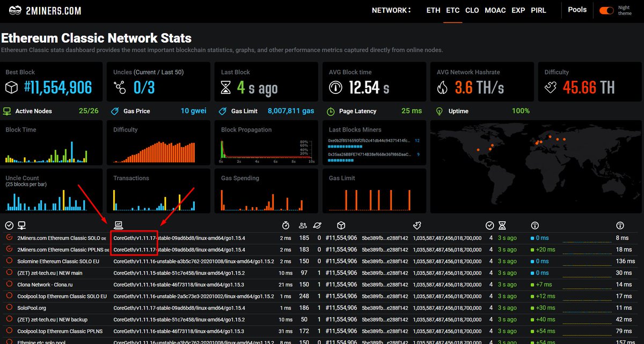Screen dimensions: 644x344
Task: Click the 8,007,811 gas limit value
Action: point(291,111)
